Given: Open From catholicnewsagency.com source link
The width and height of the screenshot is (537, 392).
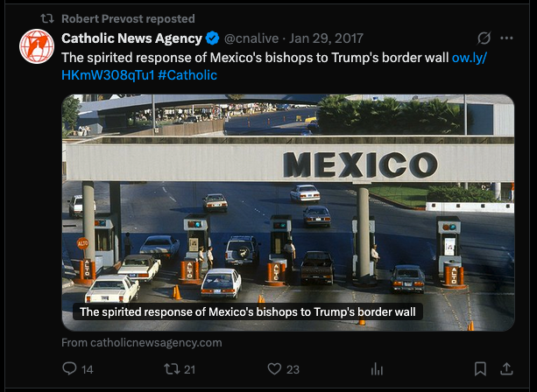Looking at the screenshot, I should [142, 343].
